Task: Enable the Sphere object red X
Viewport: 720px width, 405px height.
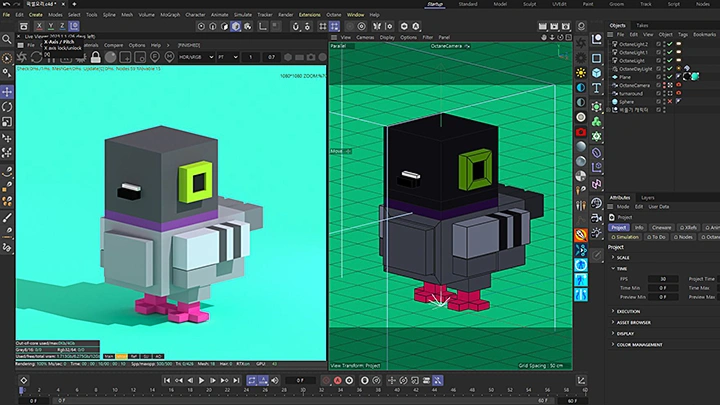Action: (670, 101)
